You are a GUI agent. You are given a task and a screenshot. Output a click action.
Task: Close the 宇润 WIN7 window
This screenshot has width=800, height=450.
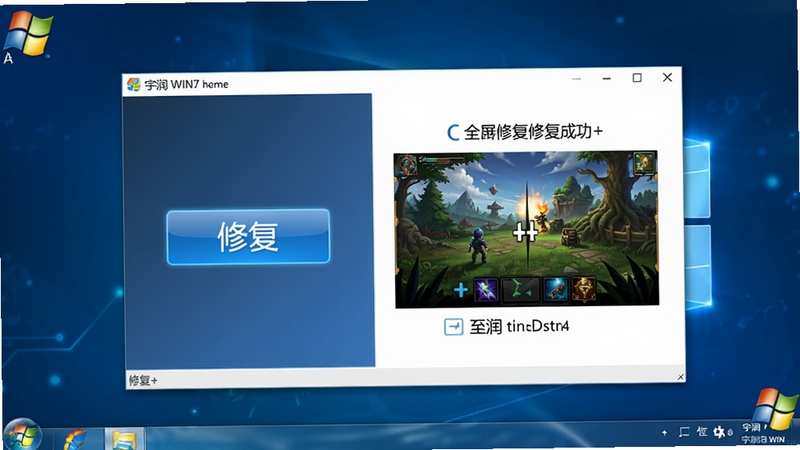tap(667, 77)
